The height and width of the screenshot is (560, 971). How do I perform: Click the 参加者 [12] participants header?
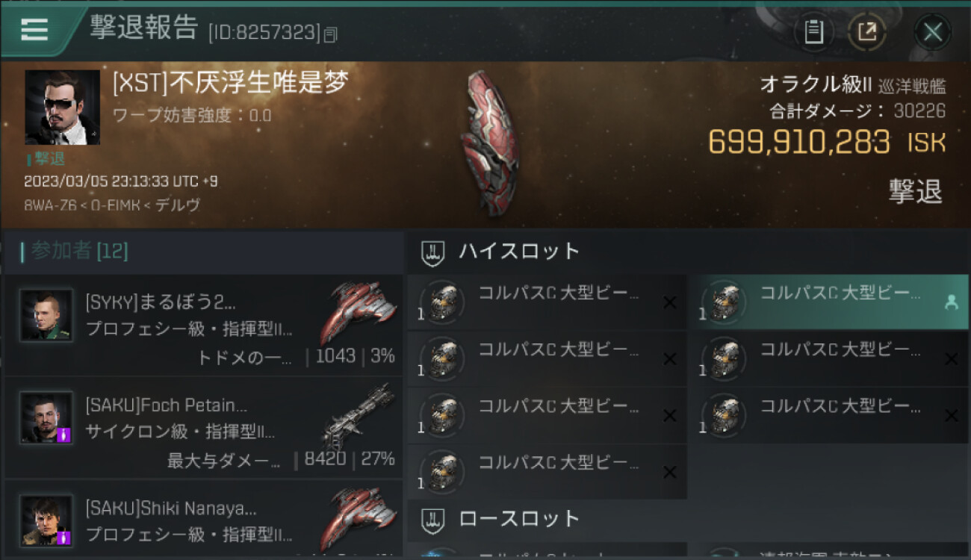coord(75,251)
